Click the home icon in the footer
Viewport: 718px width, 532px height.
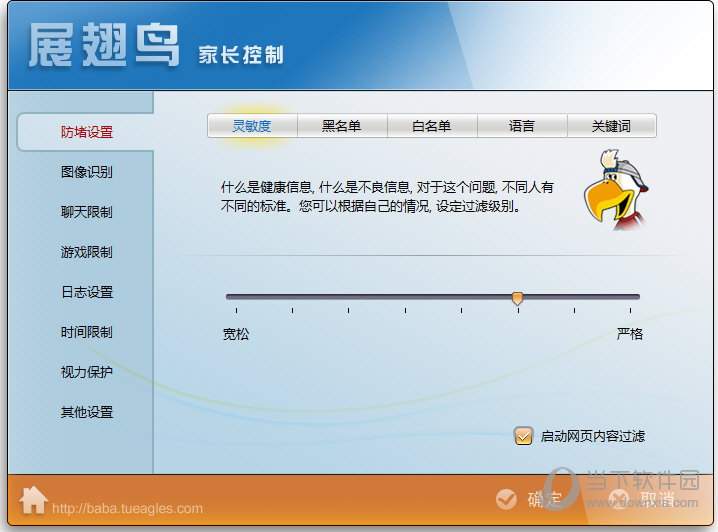coord(33,500)
